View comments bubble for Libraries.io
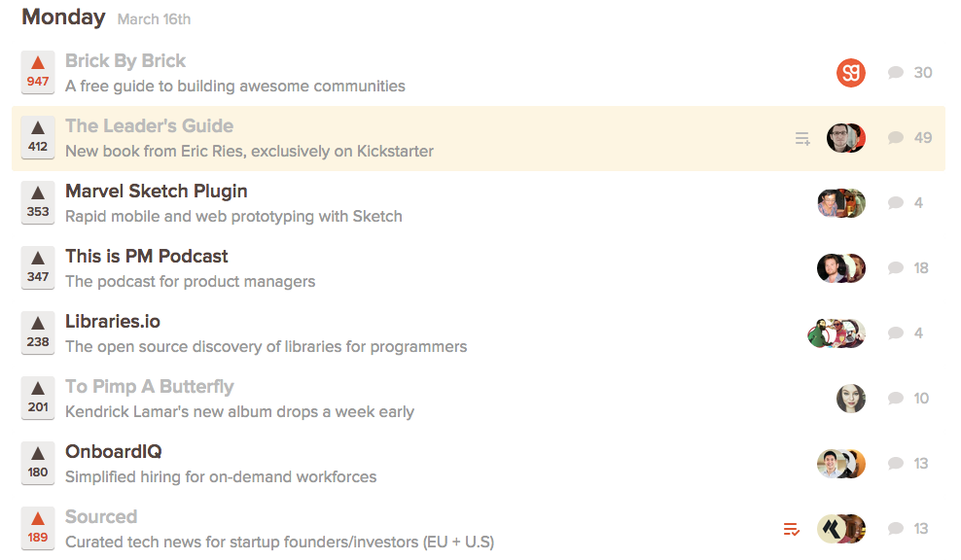Screen dimensions: 961x560 (x=896, y=333)
